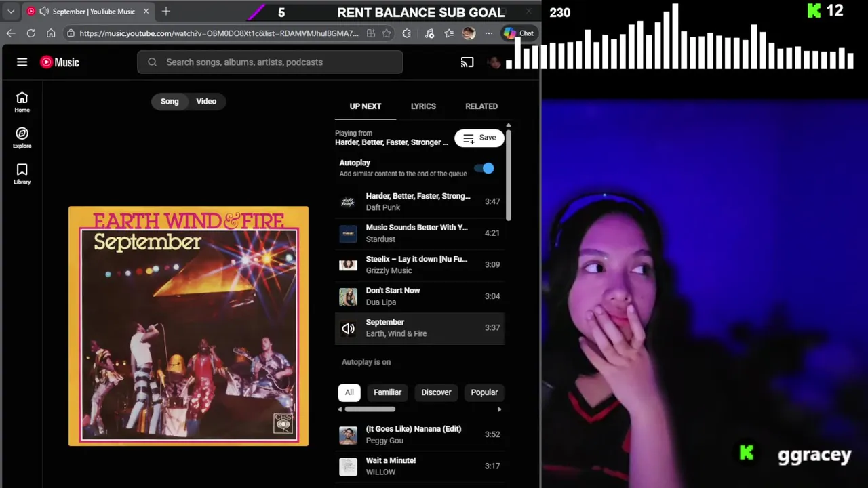Viewport: 868px width, 488px height.
Task: Play Music Sounds Better With You by Stardust
Action: tap(420, 233)
